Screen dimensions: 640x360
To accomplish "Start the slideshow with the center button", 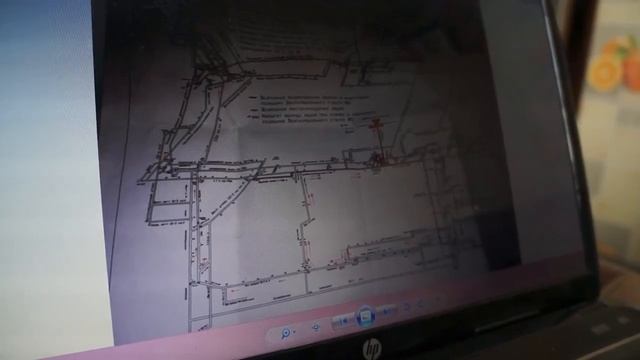I will [x=366, y=316].
